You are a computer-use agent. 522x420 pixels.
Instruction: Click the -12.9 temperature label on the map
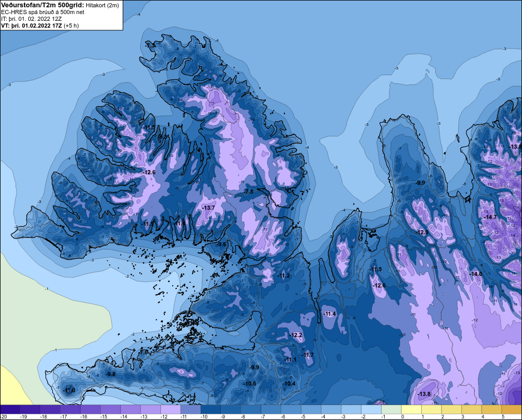click(422, 232)
